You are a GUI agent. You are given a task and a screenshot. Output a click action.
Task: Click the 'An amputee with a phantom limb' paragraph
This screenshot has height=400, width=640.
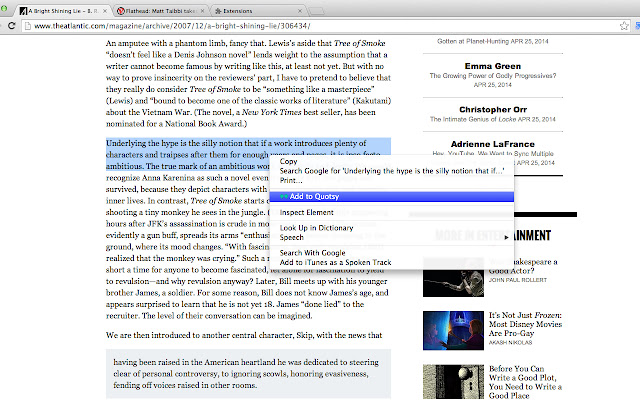(x=248, y=83)
